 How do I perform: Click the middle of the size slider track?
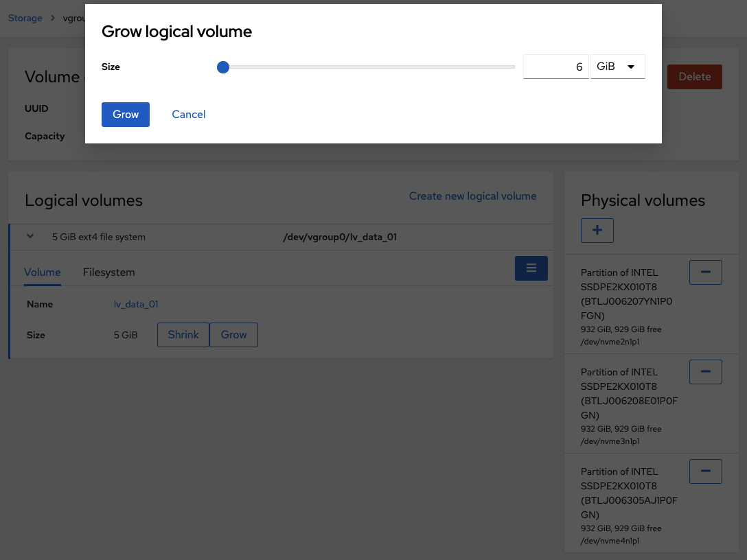point(369,67)
